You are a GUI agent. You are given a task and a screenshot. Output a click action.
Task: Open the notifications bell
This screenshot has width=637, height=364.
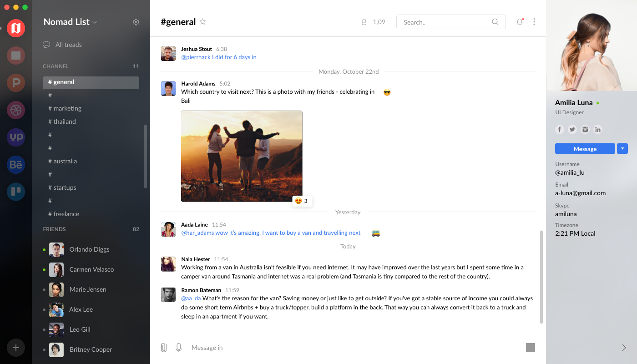tap(520, 22)
